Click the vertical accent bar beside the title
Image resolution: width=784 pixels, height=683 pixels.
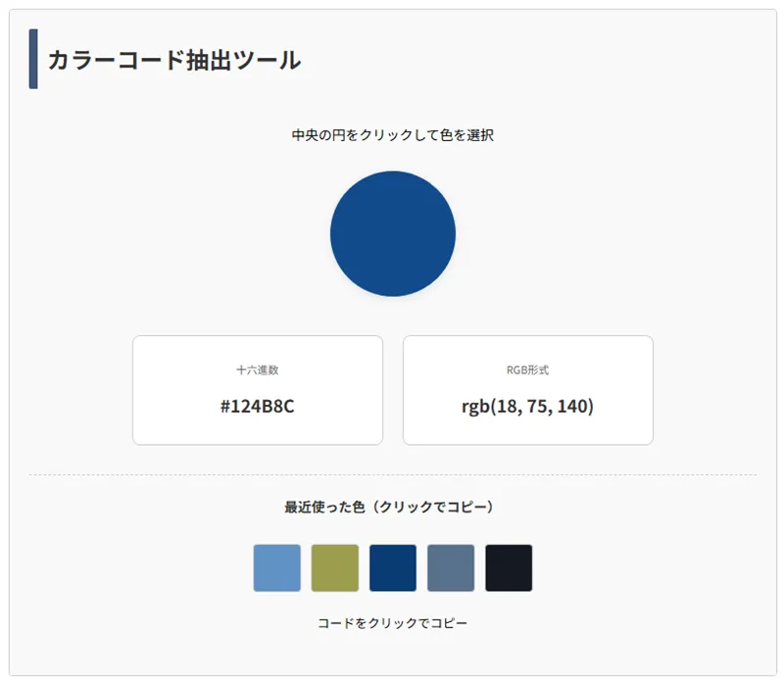(33, 59)
